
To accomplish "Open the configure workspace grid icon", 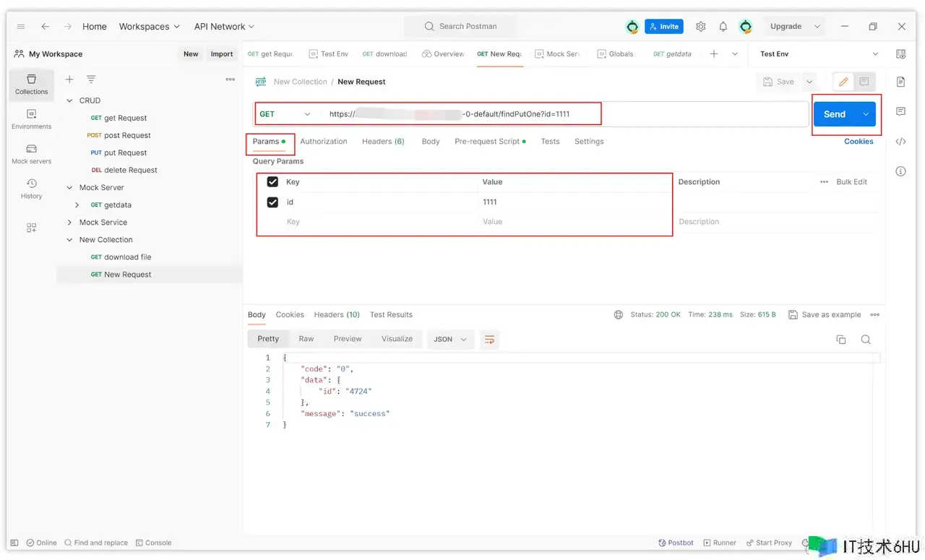I will [x=31, y=228].
